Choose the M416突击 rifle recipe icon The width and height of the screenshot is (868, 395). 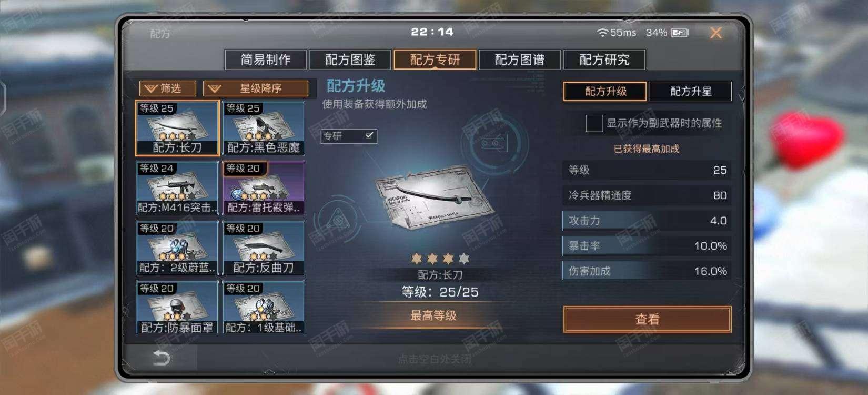[177, 188]
